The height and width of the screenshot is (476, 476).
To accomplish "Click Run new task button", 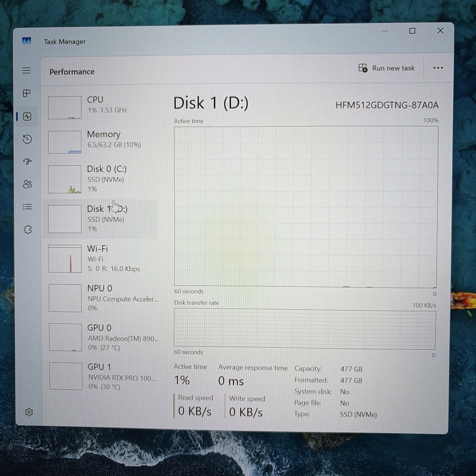I will (x=386, y=68).
